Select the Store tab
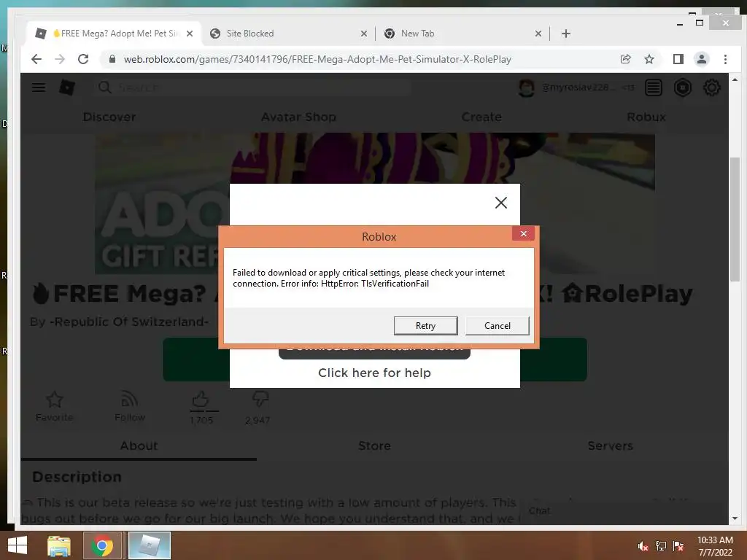The image size is (747, 560). (374, 446)
